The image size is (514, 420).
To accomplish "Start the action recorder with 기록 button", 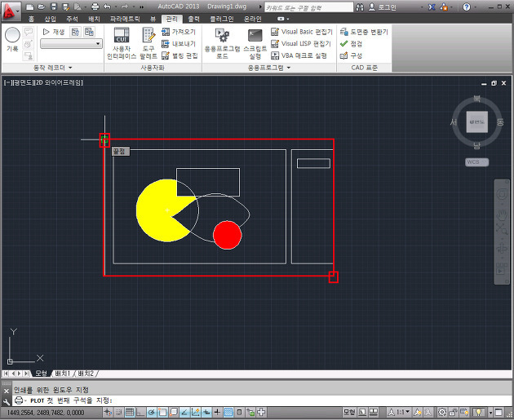I will (12, 39).
